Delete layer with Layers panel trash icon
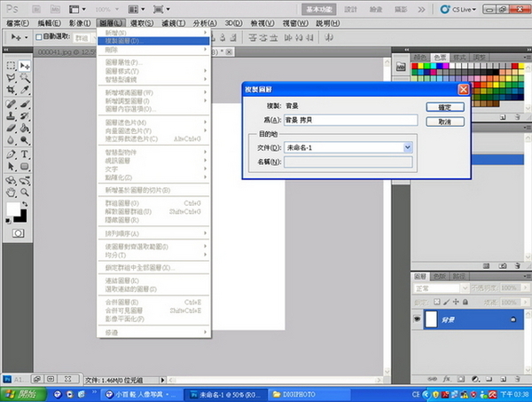Viewport: 532px width, 402px height. point(517,379)
